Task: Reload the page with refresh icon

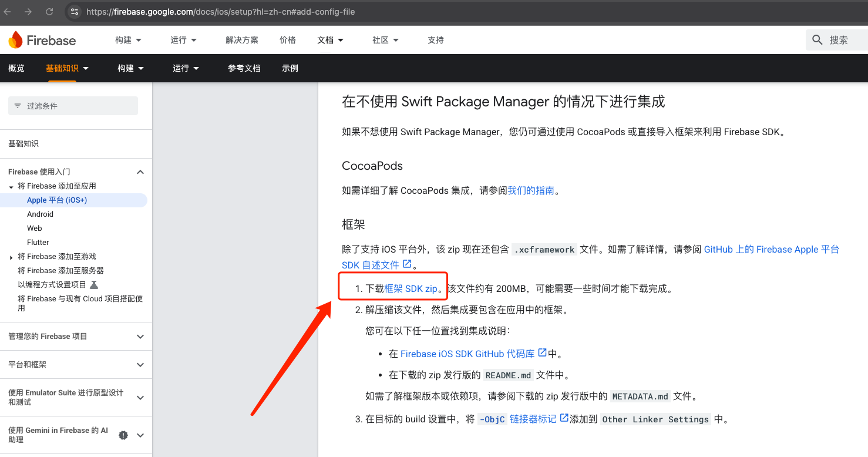Action: point(49,11)
